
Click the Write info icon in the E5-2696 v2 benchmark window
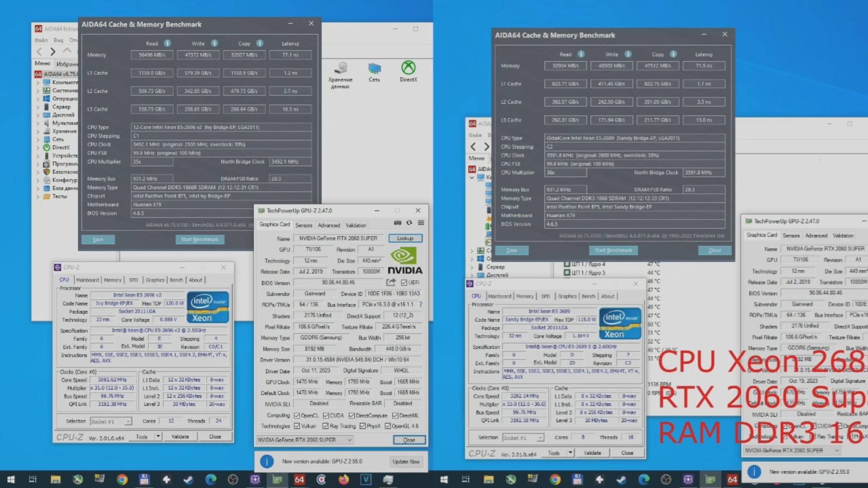(214, 43)
